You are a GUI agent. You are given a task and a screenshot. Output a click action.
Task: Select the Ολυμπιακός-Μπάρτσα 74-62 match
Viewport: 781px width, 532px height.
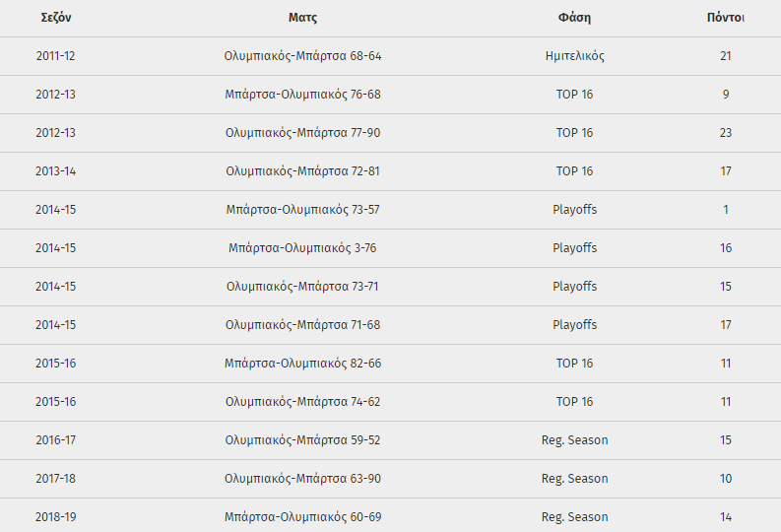[302, 402]
